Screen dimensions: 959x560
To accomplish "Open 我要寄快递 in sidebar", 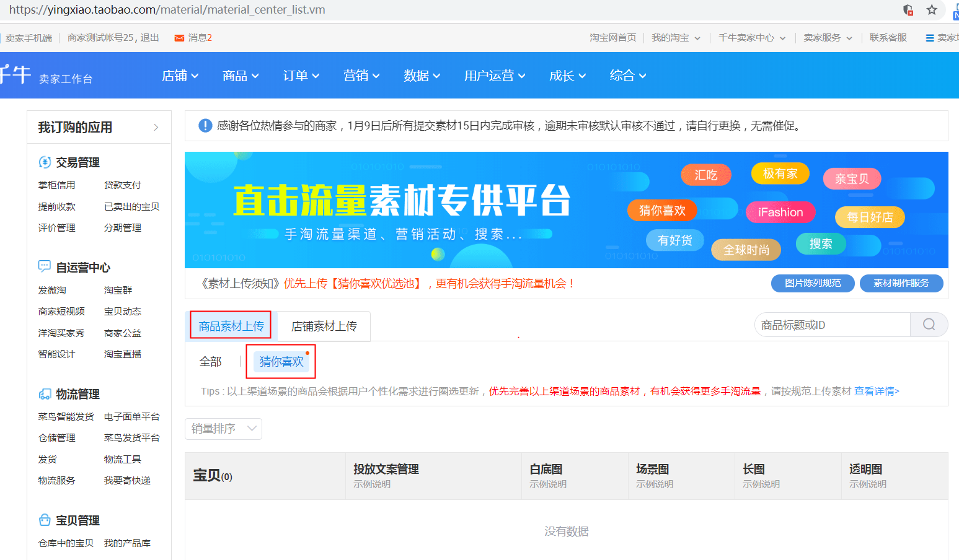I will click(x=127, y=481).
